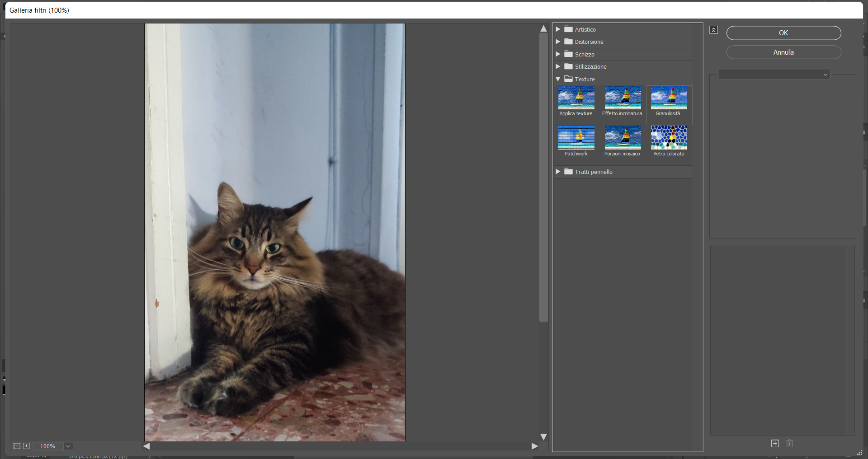Select the Granulosità filter
Image resolution: width=868 pixels, height=459 pixels.
point(669,98)
